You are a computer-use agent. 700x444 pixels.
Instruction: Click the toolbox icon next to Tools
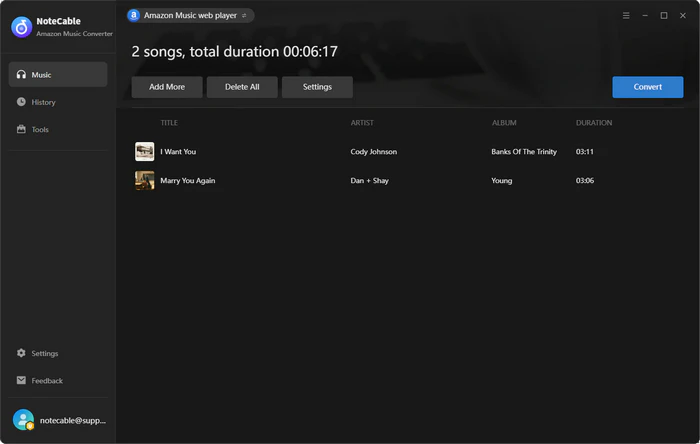click(21, 129)
